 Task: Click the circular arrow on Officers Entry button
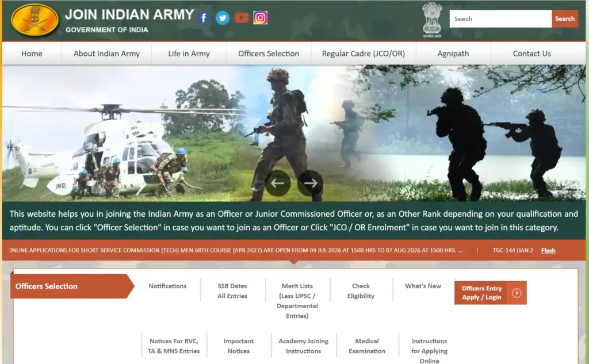tap(517, 293)
